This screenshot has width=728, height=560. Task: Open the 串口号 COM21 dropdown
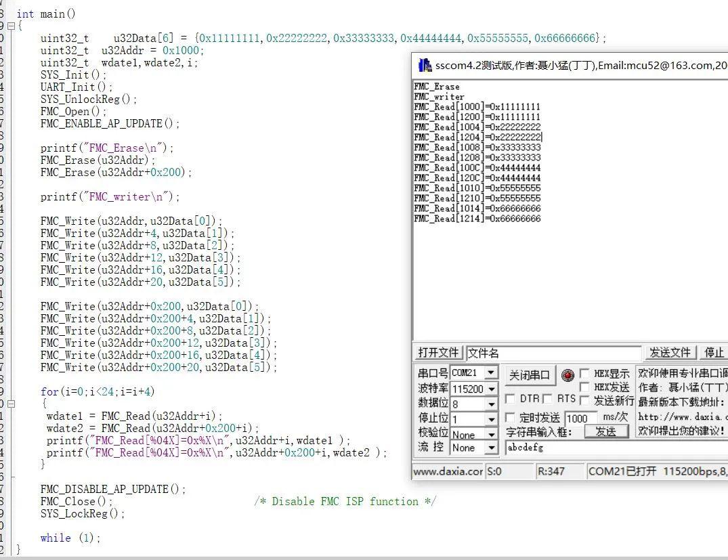point(491,373)
